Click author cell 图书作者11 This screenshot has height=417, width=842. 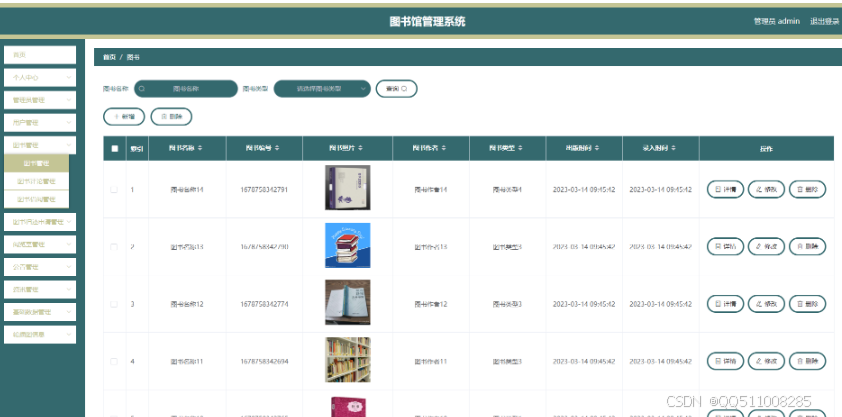431,361
